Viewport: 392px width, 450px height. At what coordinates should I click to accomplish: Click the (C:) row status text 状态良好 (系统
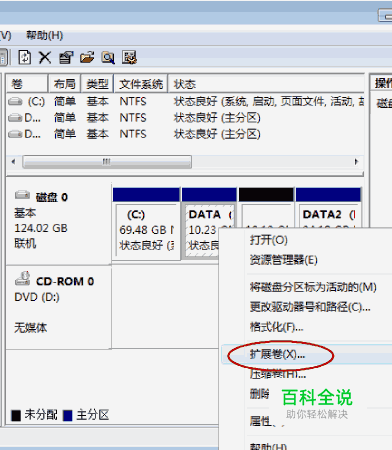pos(210,101)
